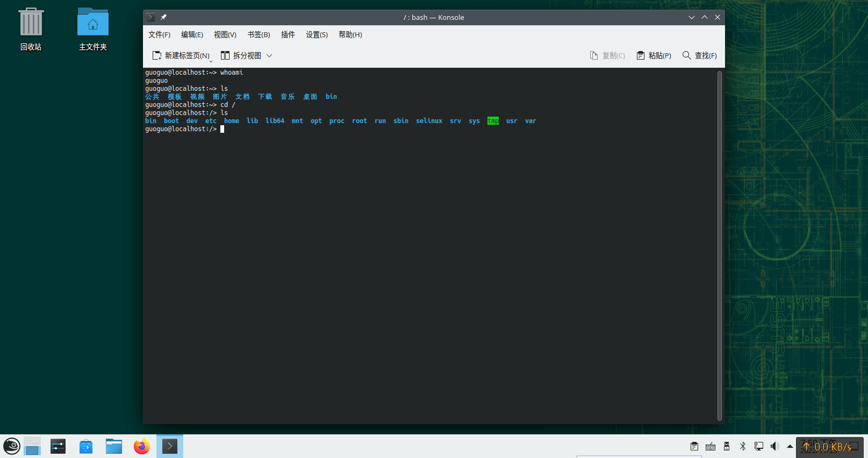This screenshot has width=868, height=458.
Task: Open the openSUSE application launcher
Action: pos(12,446)
